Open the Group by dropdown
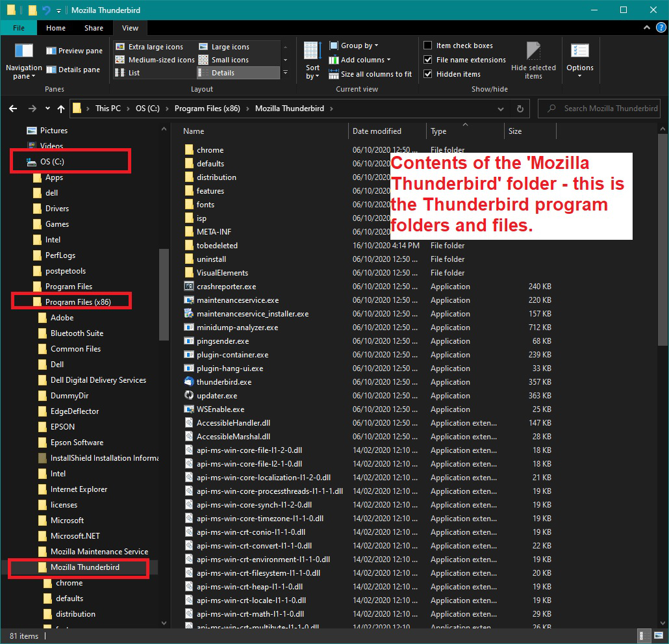Image resolution: width=669 pixels, height=644 pixels. click(354, 45)
